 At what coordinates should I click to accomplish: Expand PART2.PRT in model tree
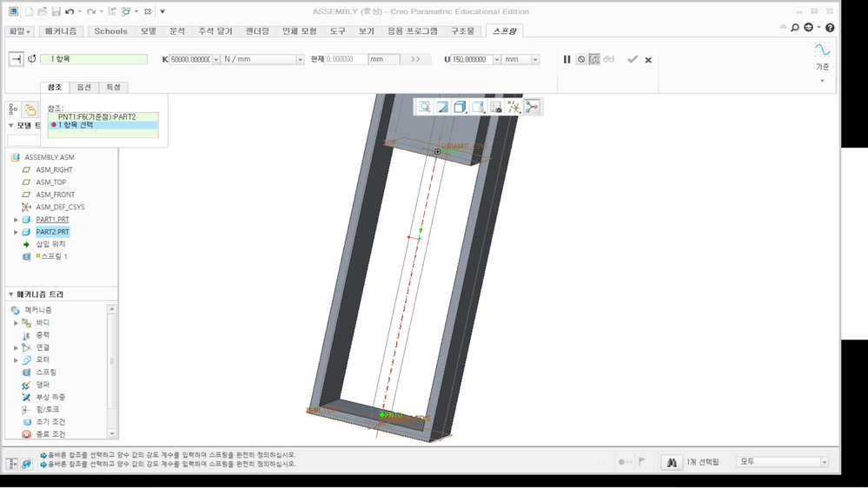pos(16,232)
